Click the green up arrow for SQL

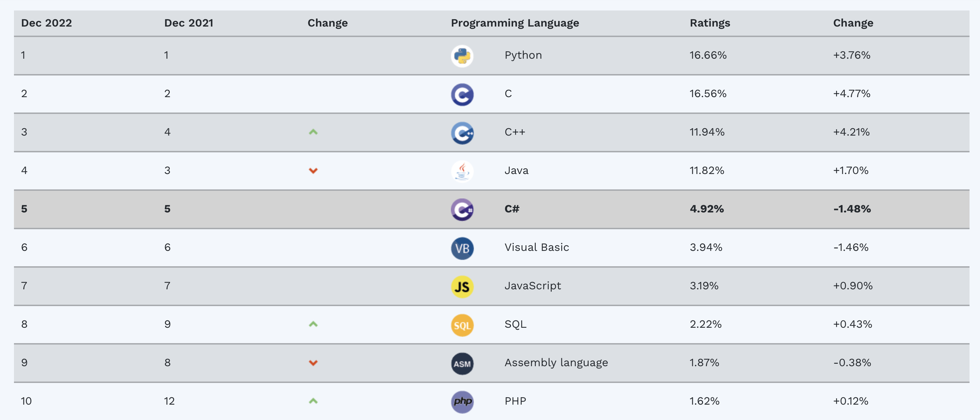313,324
